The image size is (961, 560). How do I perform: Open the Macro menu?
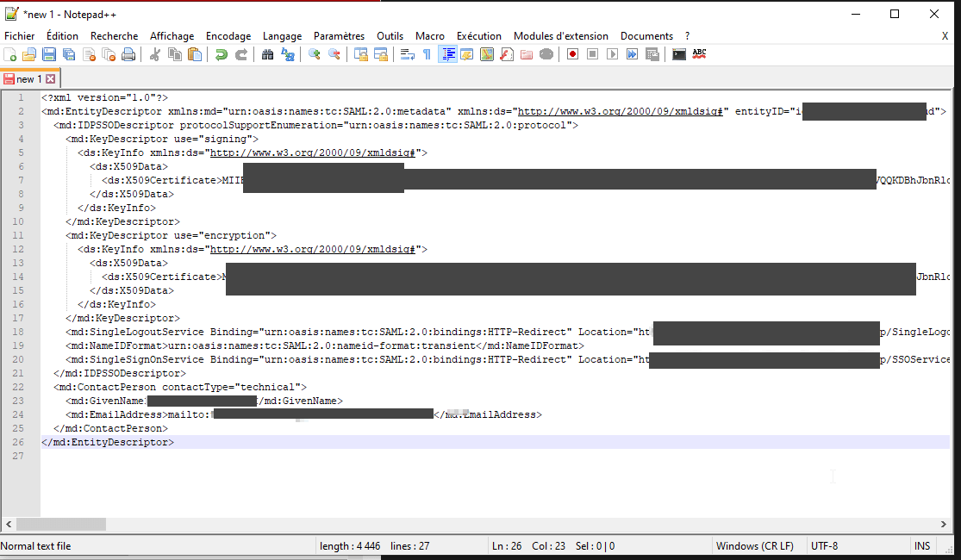point(429,36)
